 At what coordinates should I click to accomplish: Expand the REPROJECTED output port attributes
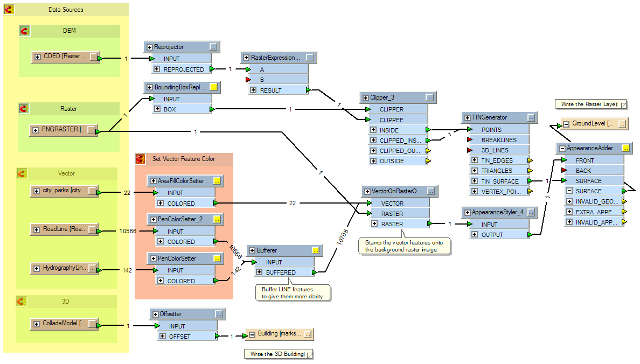point(157,69)
